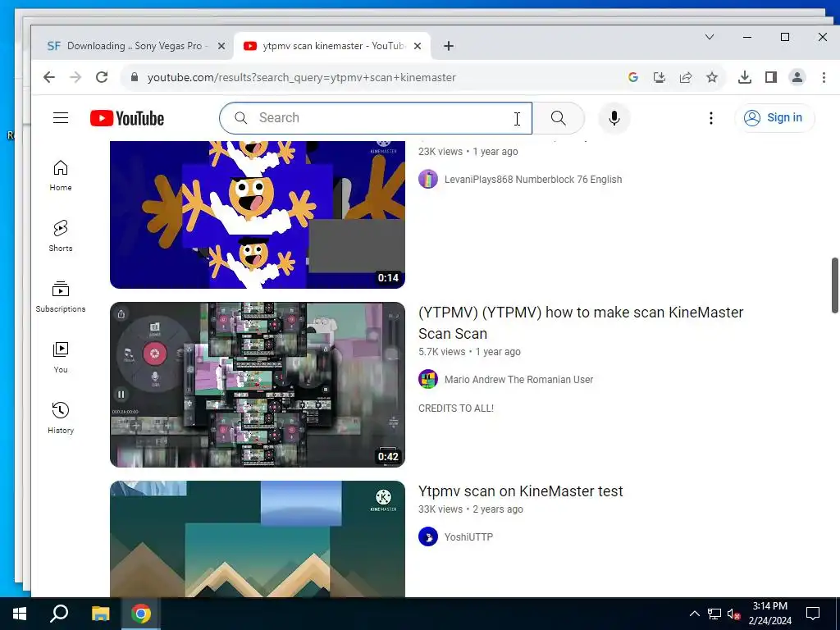Click the page vertical scrollbar thumb
Image resolution: width=840 pixels, height=630 pixels.
point(834,285)
